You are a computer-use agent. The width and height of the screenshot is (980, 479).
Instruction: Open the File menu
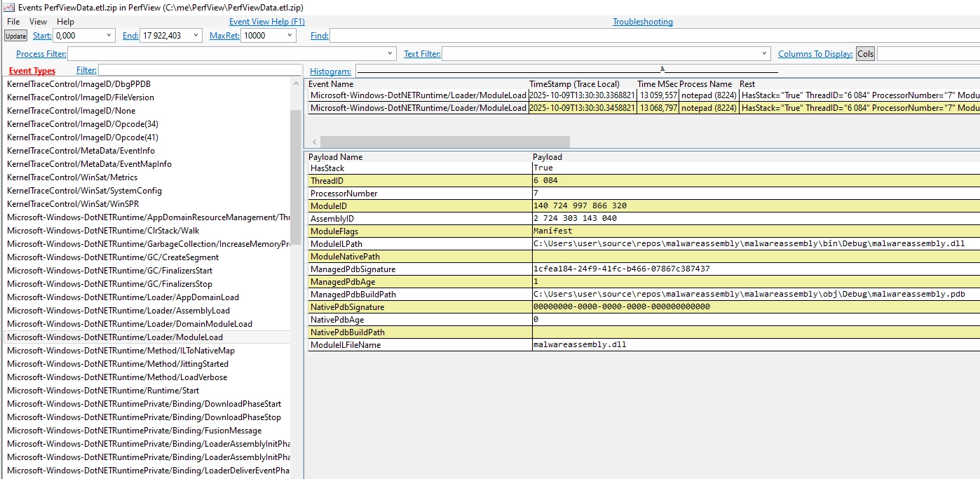[12, 21]
